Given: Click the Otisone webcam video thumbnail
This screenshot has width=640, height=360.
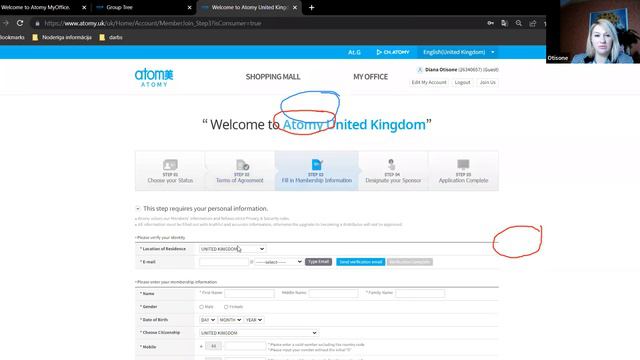Looking at the screenshot, I should [x=593, y=31].
